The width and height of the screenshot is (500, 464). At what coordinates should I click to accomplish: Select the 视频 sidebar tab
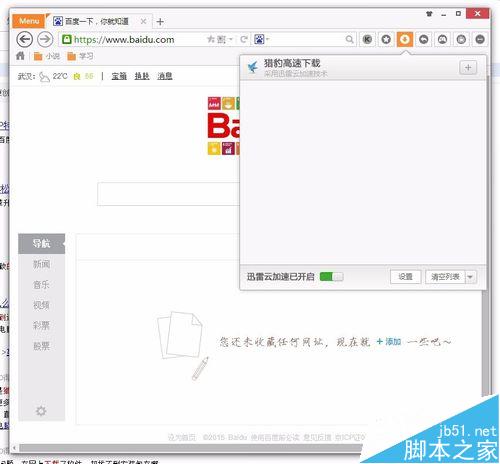click(x=41, y=305)
